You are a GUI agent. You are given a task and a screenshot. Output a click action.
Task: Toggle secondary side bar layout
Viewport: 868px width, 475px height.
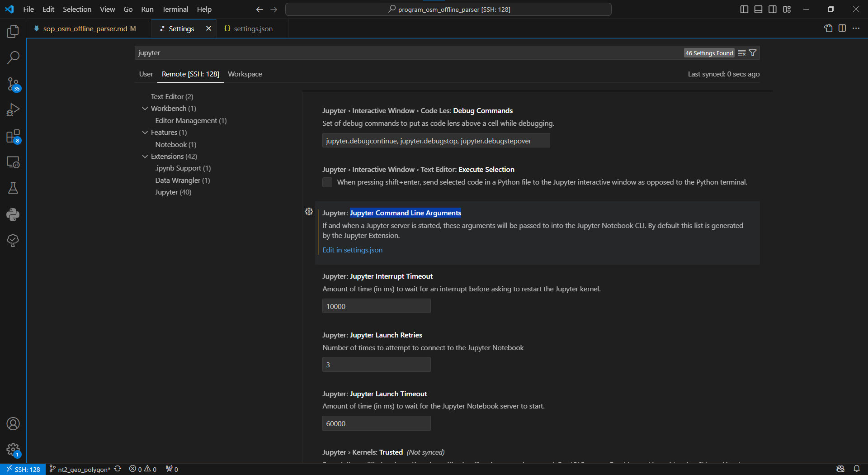(x=773, y=9)
